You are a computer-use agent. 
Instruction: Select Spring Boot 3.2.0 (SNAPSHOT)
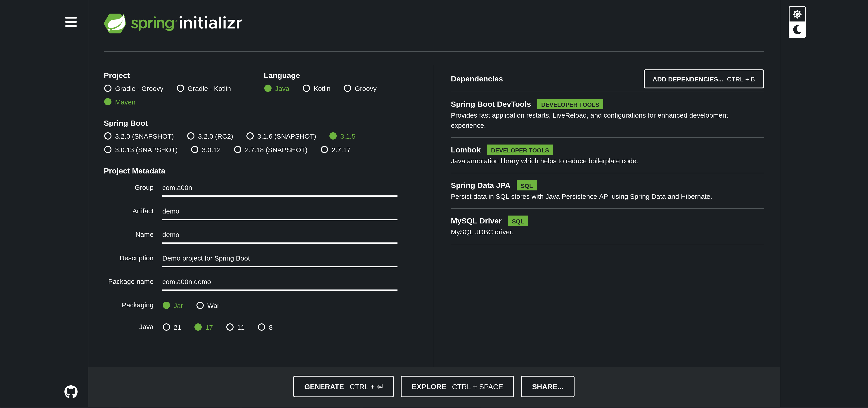coord(139,136)
